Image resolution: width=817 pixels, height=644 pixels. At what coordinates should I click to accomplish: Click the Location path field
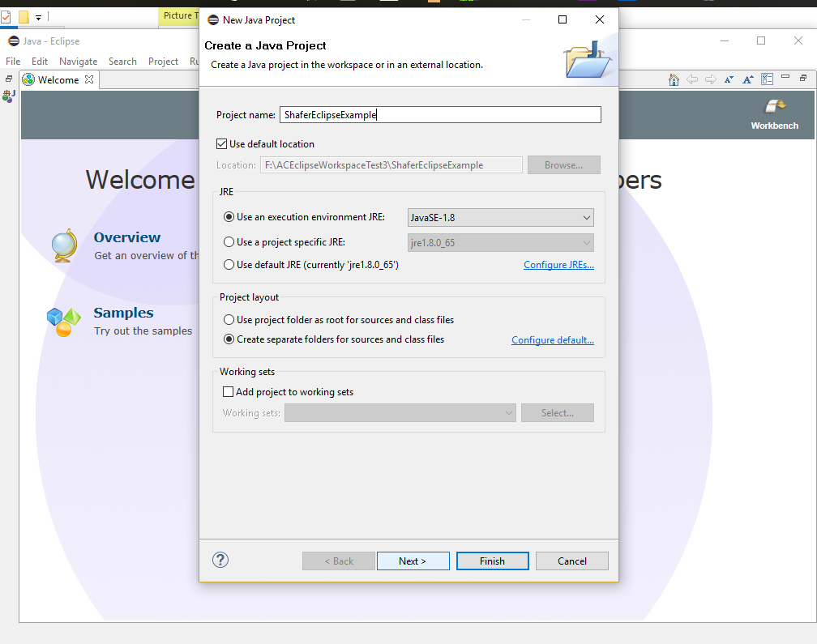[x=391, y=165]
